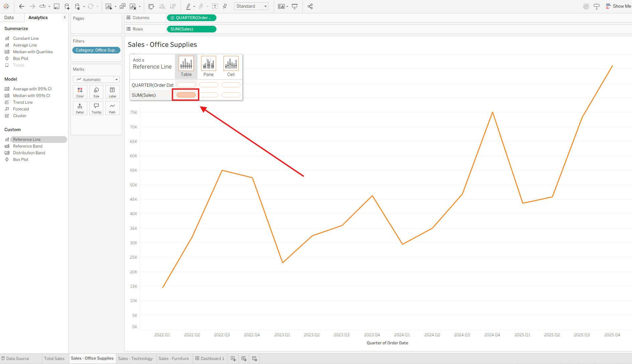
Task: Click the Category: Office Supplies filter pill
Action: coord(96,50)
